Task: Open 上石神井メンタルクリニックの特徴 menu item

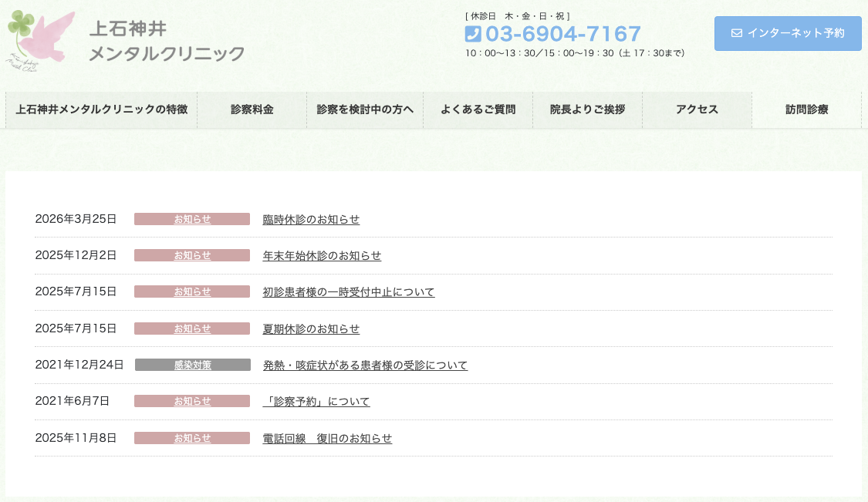Action: 101,109
